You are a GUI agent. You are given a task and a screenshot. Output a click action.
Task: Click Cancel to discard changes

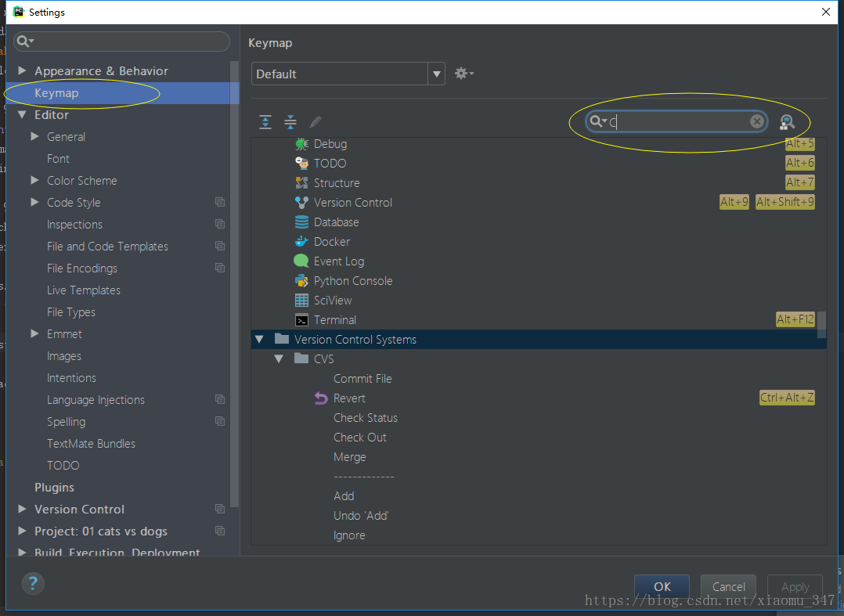coord(729,586)
